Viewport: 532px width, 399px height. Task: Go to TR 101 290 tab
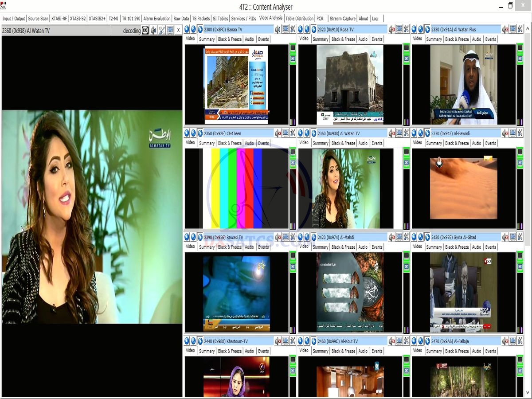click(131, 19)
